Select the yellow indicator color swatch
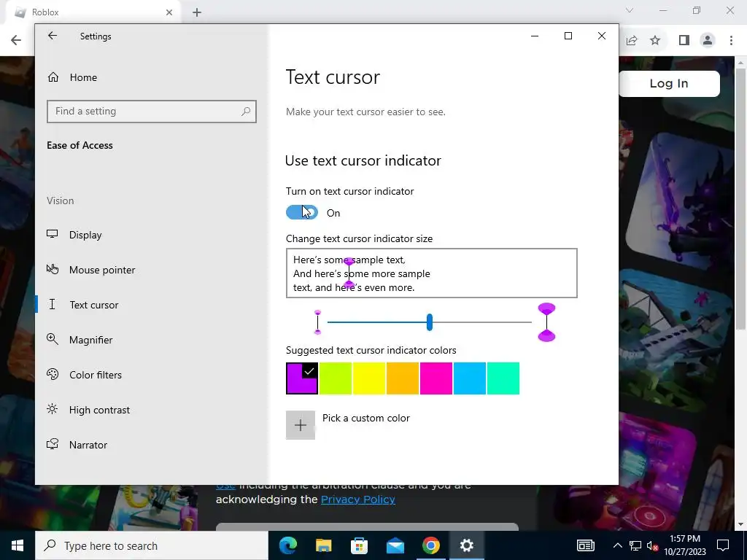This screenshot has width=747, height=560. (369, 378)
